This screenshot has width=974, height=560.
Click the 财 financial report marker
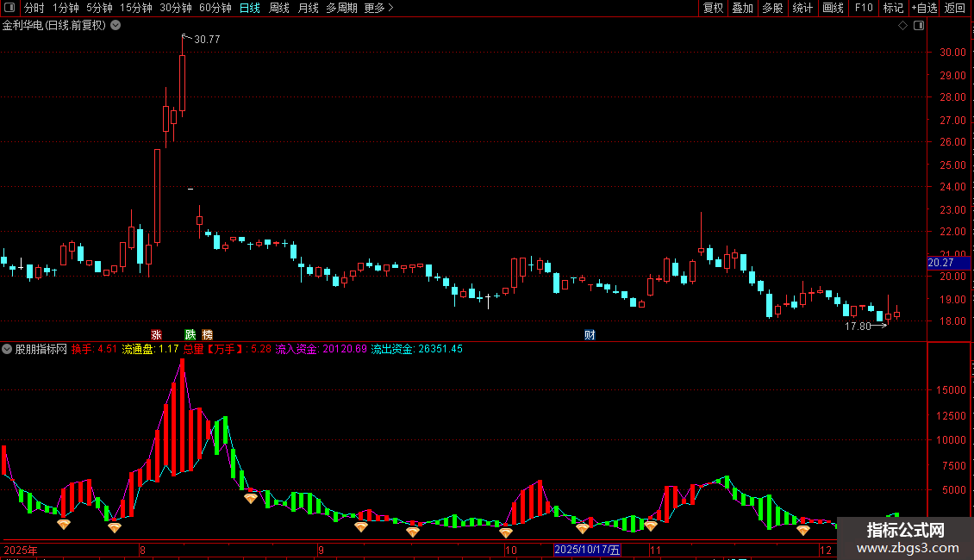tap(590, 334)
